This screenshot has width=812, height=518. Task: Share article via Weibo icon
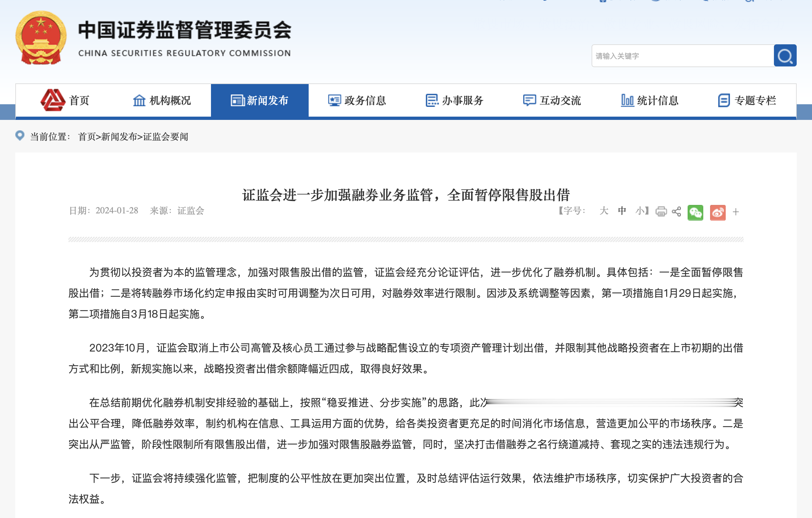pos(717,213)
